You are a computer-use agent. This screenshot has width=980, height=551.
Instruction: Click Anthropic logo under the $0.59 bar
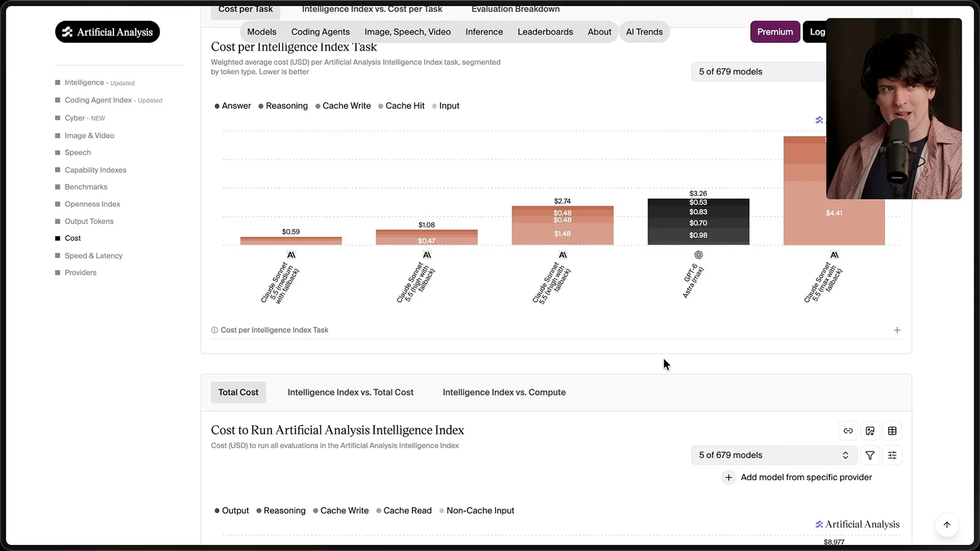click(x=291, y=255)
